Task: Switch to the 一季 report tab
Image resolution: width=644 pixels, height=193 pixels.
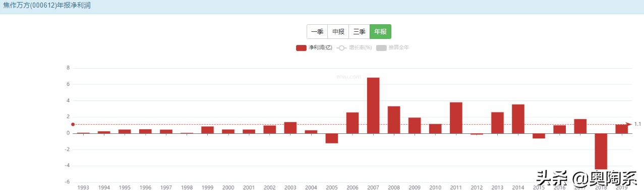Action: [x=317, y=31]
